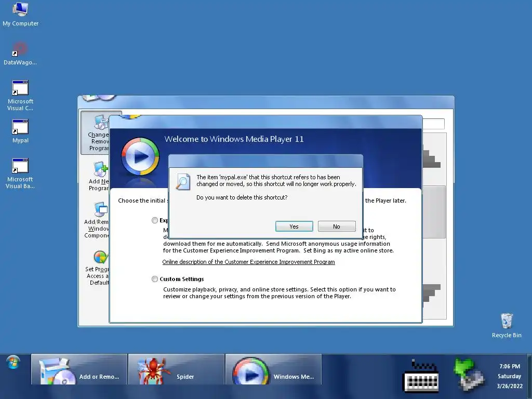Click the missing shortcut search icon in dialog
The height and width of the screenshot is (399, 532).
tap(183, 181)
